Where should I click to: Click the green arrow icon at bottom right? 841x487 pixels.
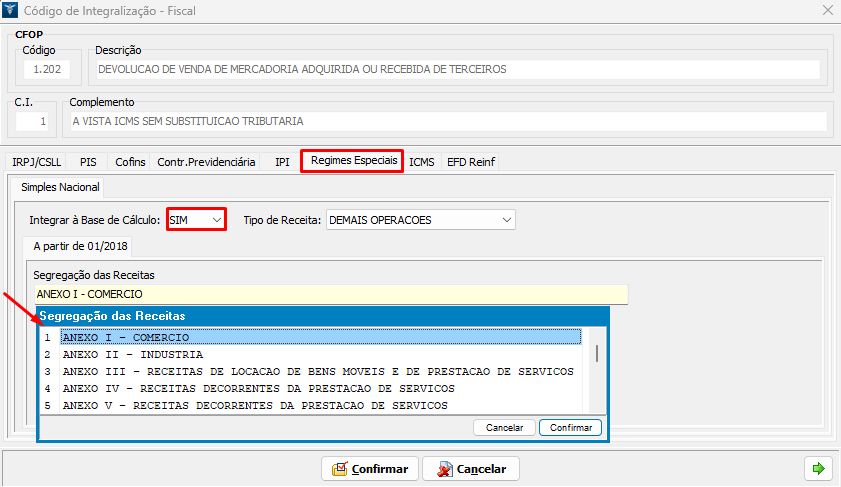(x=818, y=468)
